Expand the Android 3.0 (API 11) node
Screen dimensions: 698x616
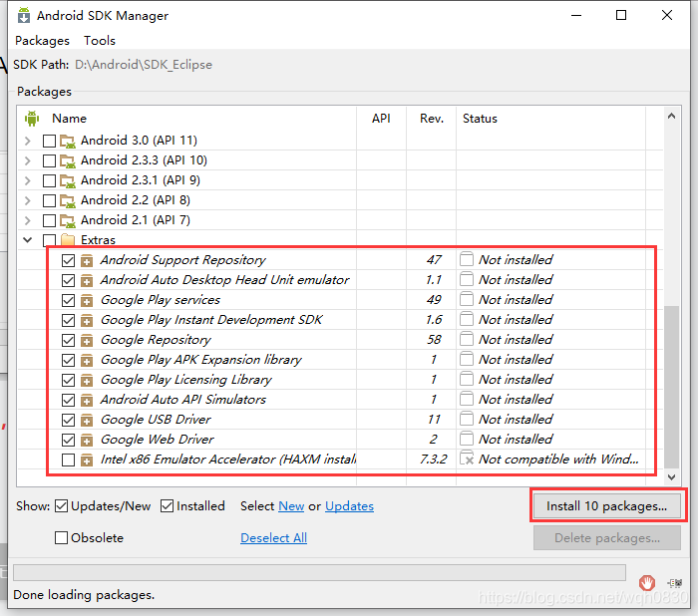pyautogui.click(x=28, y=141)
